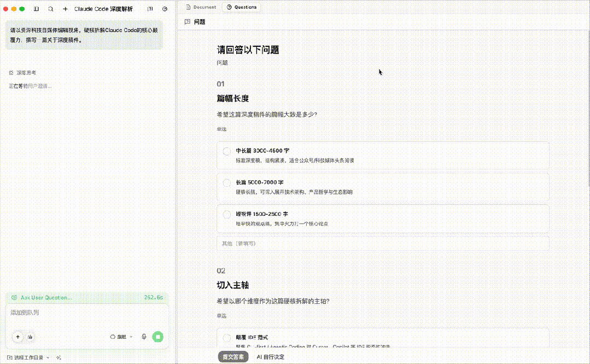Click the Claude Code 深度解析 title
590x364 pixels.
pos(103,9)
